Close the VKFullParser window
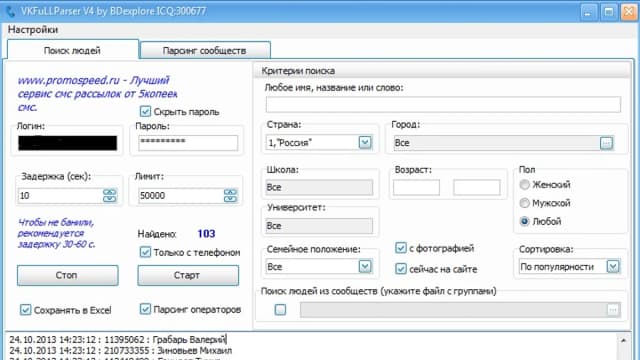Screen dimensions: 640x360 click(x=629, y=12)
